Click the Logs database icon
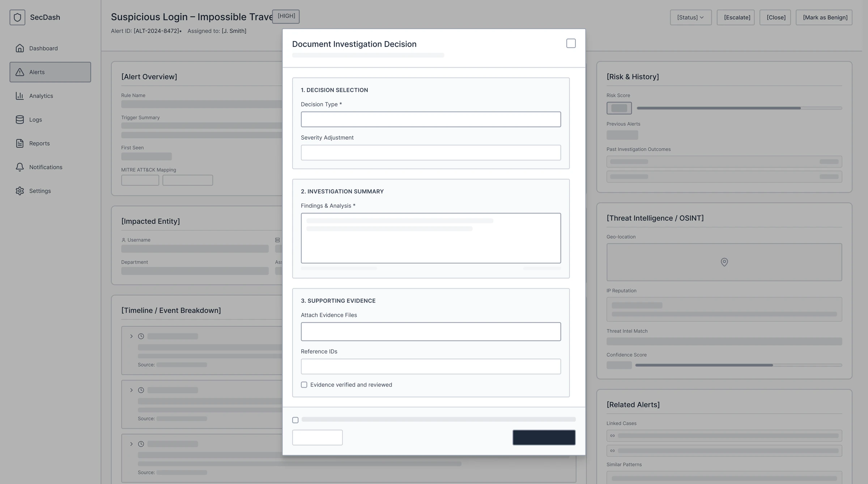Image resolution: width=868 pixels, height=484 pixels. point(20,119)
